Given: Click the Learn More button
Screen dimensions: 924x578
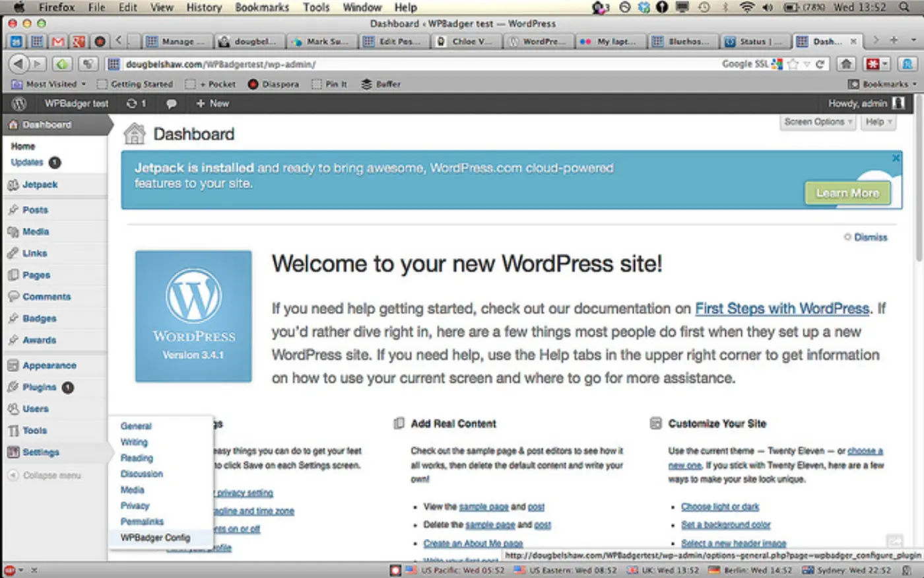Looking at the screenshot, I should [x=847, y=194].
